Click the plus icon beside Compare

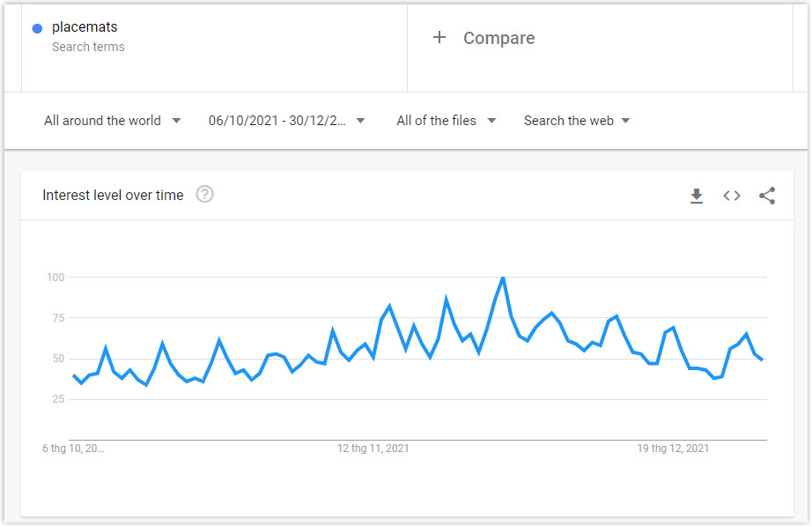[x=439, y=37]
